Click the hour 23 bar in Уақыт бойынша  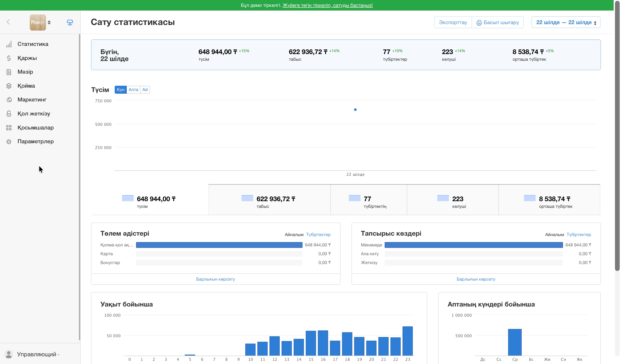click(408, 341)
